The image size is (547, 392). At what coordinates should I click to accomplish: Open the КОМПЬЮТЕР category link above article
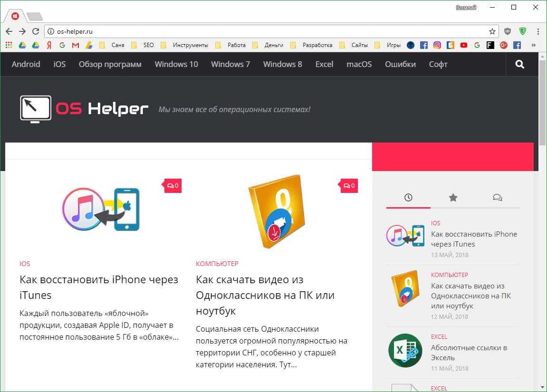[x=217, y=264]
